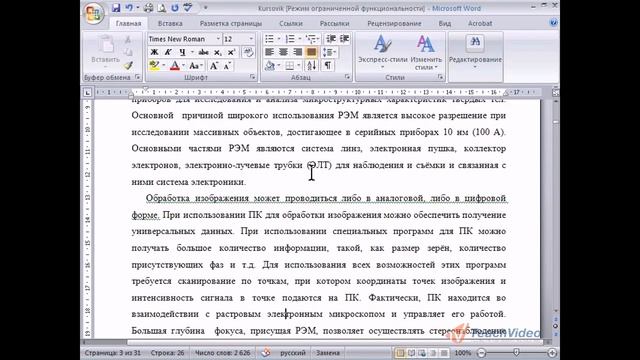Click word count Число слов: 2 626

click(x=222, y=353)
